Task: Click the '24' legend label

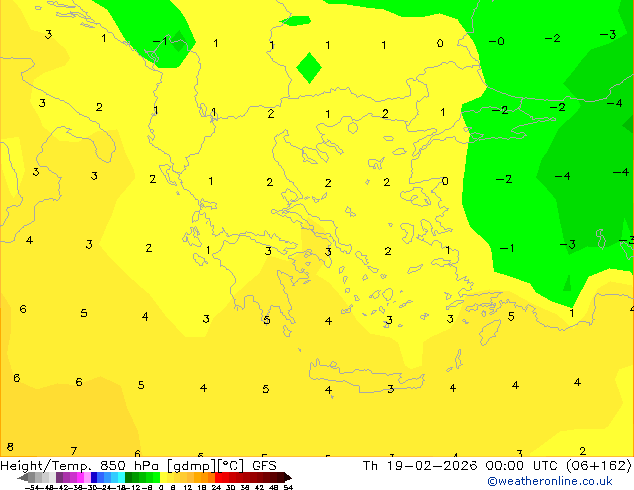Action: point(216,487)
